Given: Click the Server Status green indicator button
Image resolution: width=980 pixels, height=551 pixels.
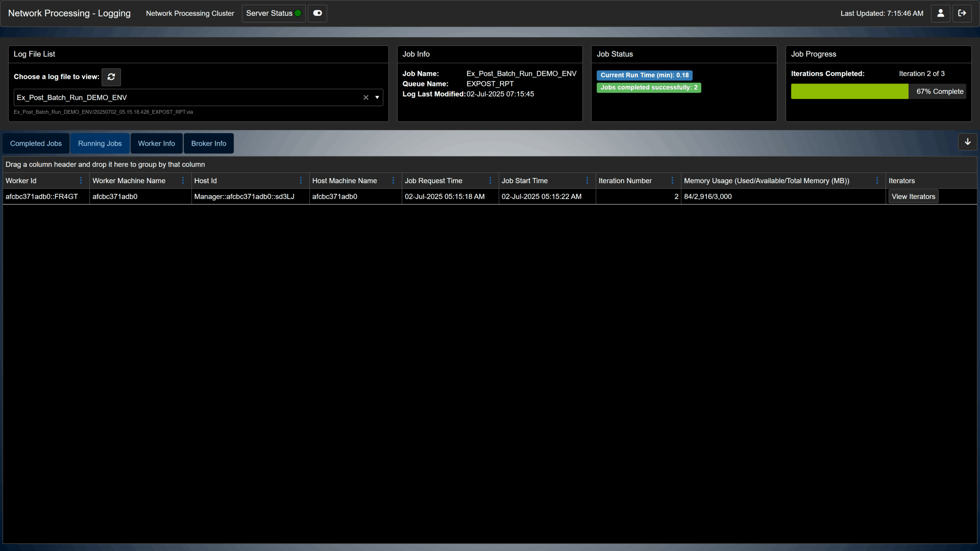Looking at the screenshot, I should (x=274, y=13).
